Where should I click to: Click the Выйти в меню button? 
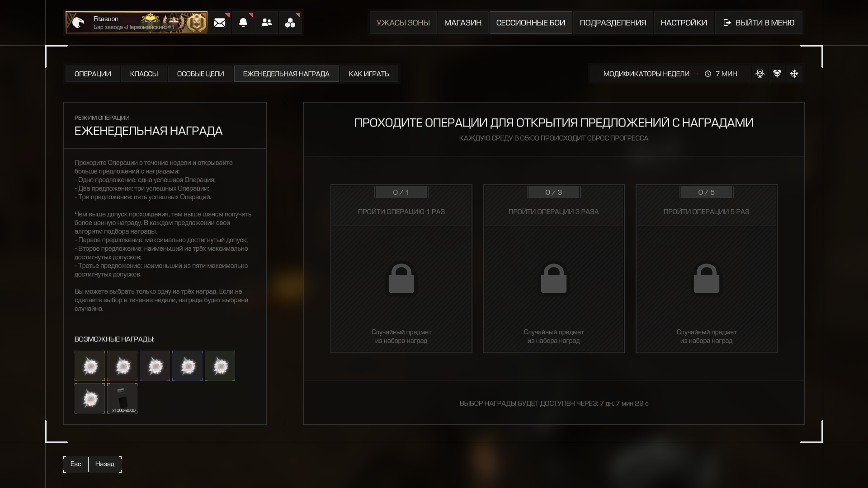(759, 23)
